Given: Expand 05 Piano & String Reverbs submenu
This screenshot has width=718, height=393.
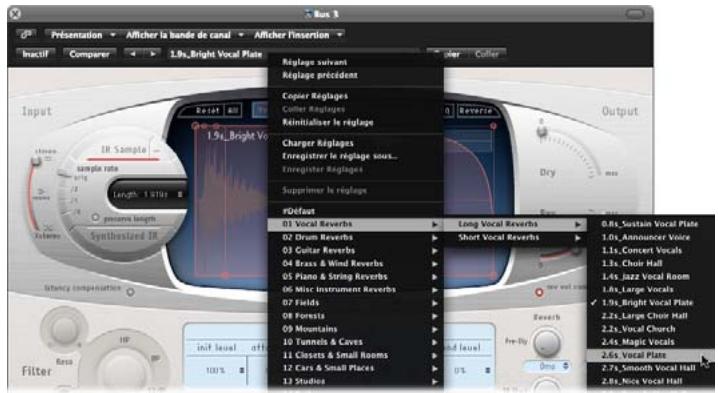Looking at the screenshot, I should (x=355, y=277).
